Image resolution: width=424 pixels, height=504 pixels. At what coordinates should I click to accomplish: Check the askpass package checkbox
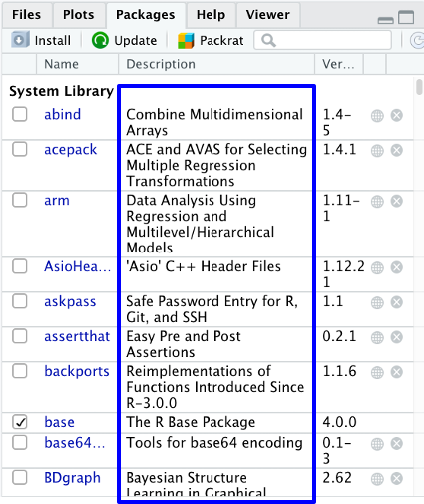point(20,301)
